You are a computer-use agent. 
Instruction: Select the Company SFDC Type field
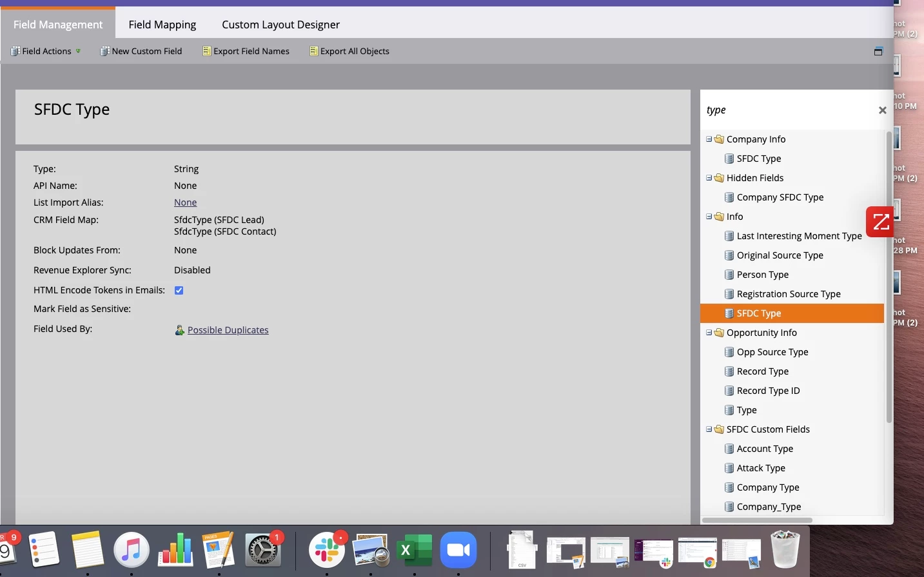(x=780, y=197)
